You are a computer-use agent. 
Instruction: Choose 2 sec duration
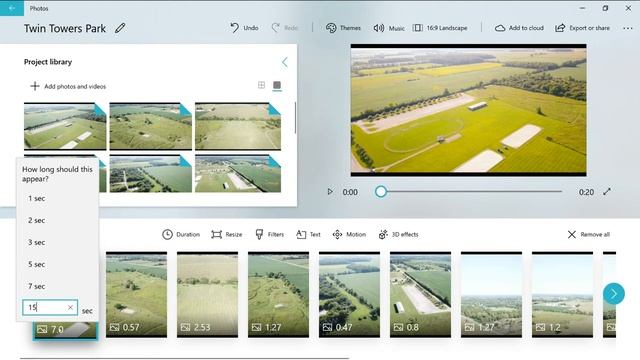57,220
